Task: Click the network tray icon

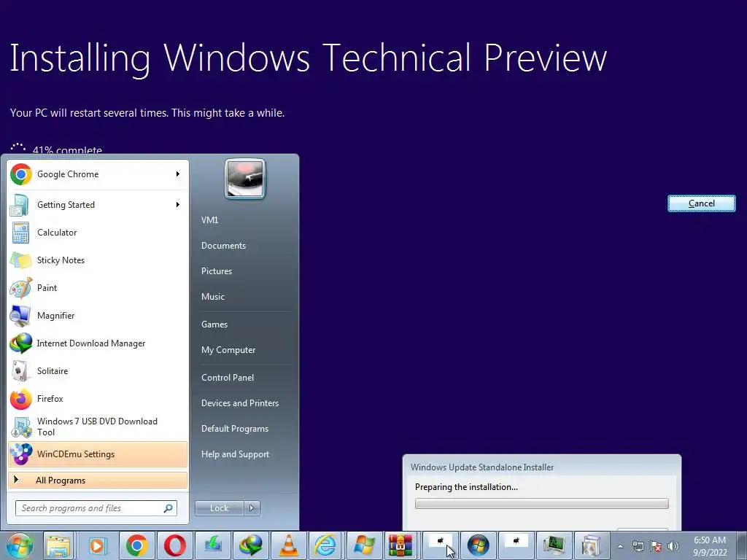Action: click(x=638, y=546)
